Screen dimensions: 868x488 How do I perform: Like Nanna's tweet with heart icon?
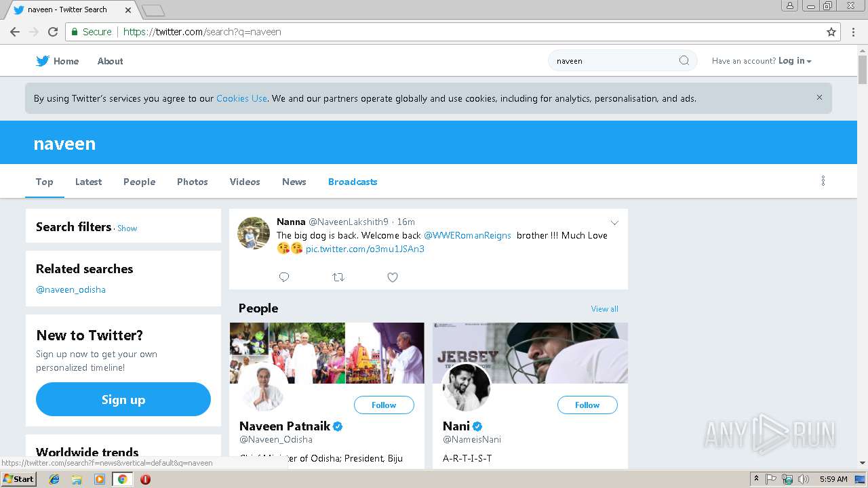pyautogui.click(x=393, y=277)
